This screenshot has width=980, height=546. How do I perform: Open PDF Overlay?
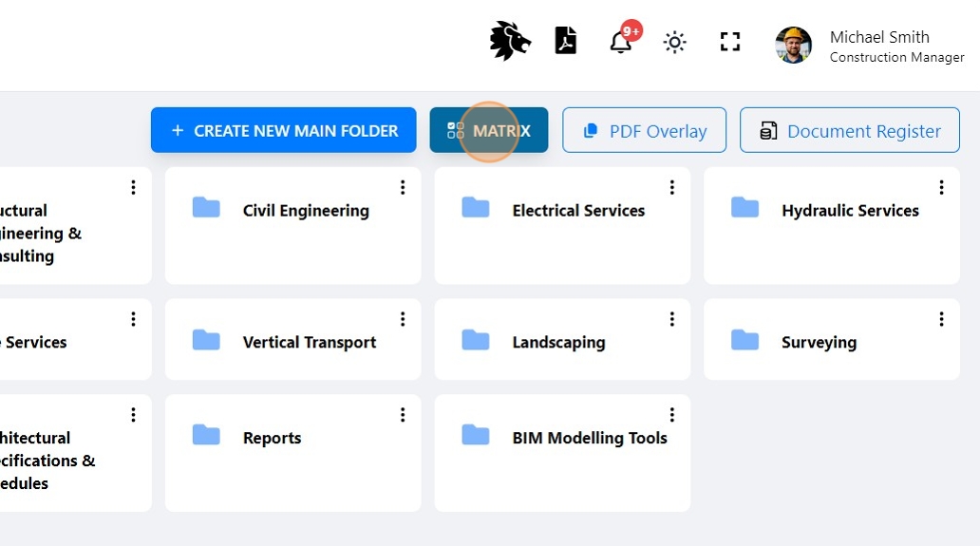[x=644, y=130]
